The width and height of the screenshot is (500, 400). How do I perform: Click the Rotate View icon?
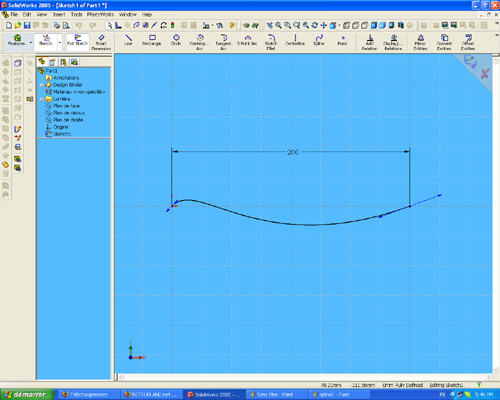(x=315, y=25)
